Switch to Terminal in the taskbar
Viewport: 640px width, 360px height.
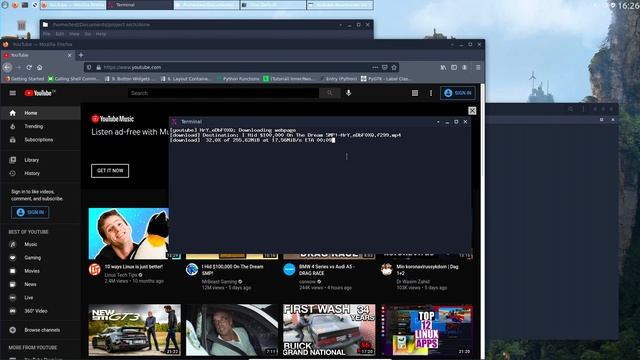click(x=140, y=5)
